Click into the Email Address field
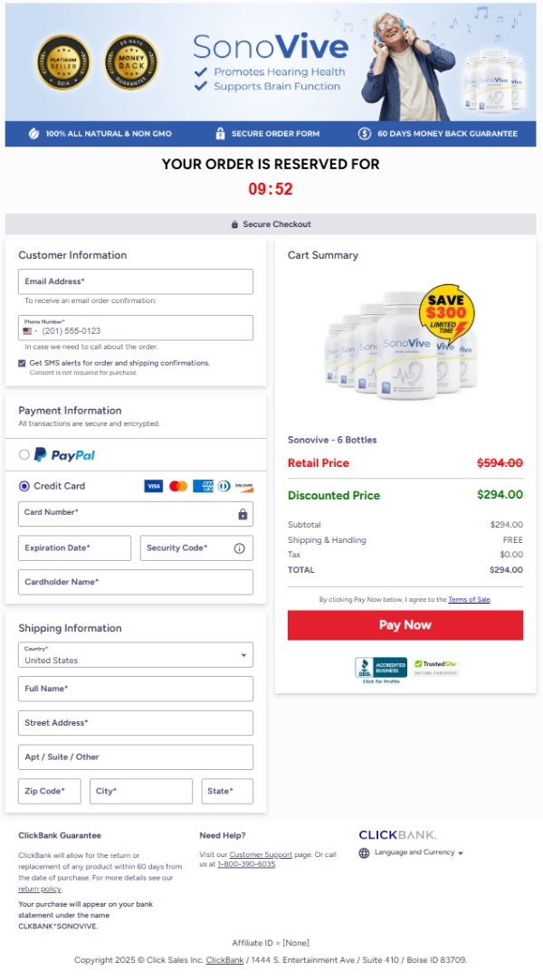The width and height of the screenshot is (543, 980). 136,281
